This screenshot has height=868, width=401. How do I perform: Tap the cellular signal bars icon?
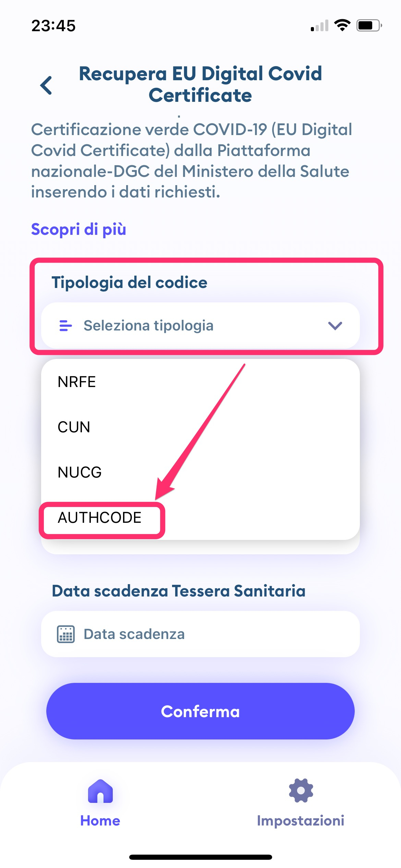tap(319, 26)
